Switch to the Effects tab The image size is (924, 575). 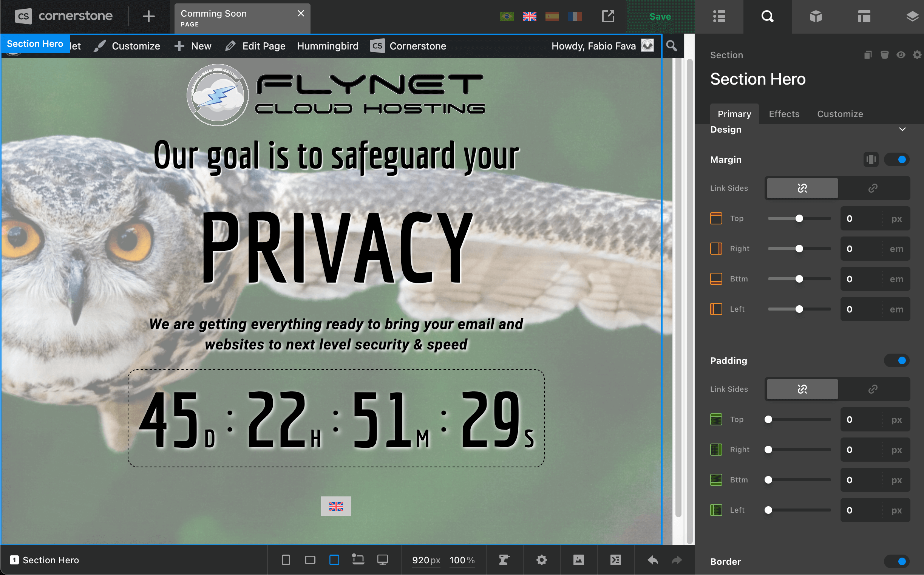click(x=784, y=114)
